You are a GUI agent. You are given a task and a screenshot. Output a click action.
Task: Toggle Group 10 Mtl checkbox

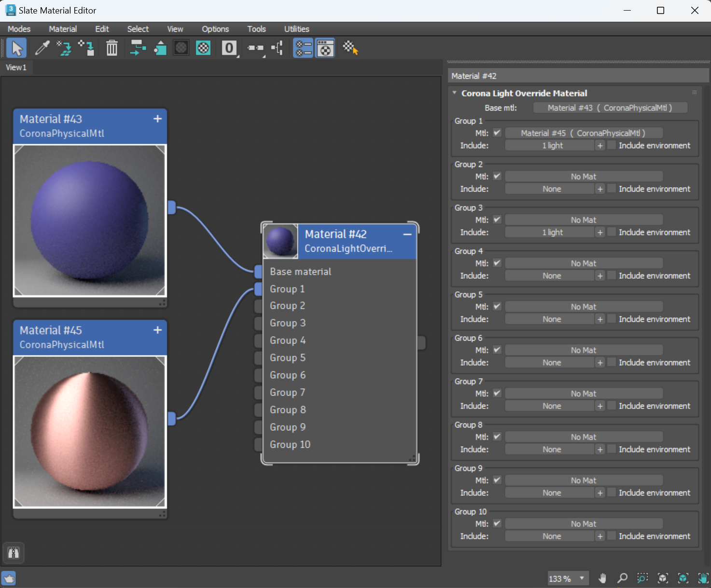coord(497,523)
